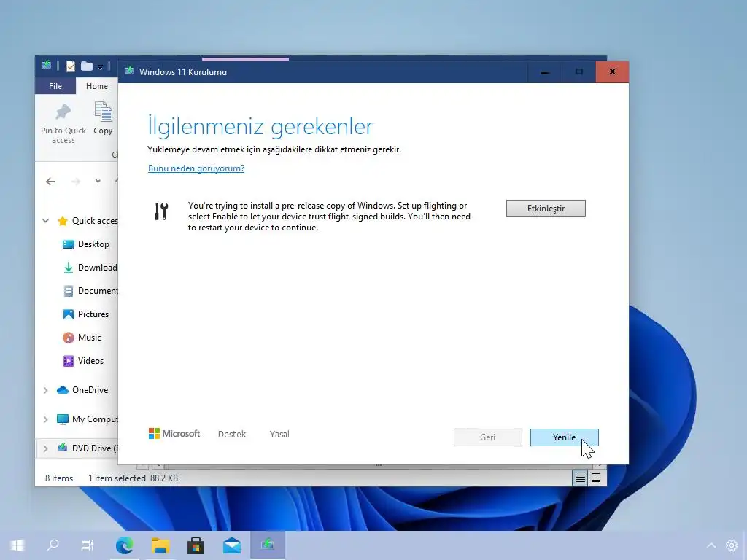
Task: Select OneDrive in navigation pane
Action: (x=82, y=390)
